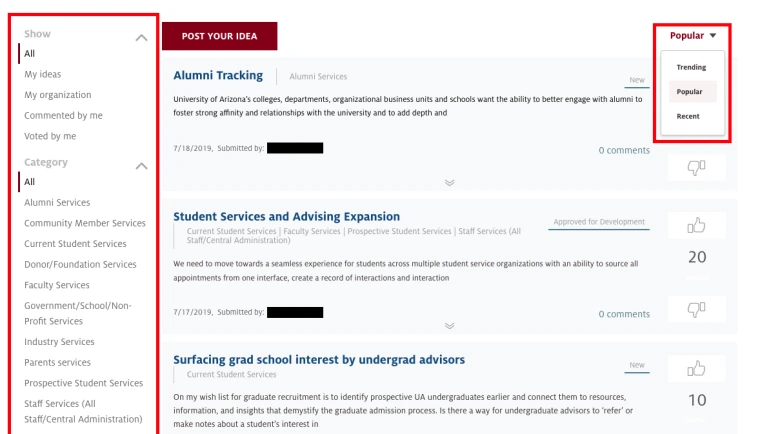Open Surfacing grad school interest idea title
This screenshot has height=434, width=760.
319,360
